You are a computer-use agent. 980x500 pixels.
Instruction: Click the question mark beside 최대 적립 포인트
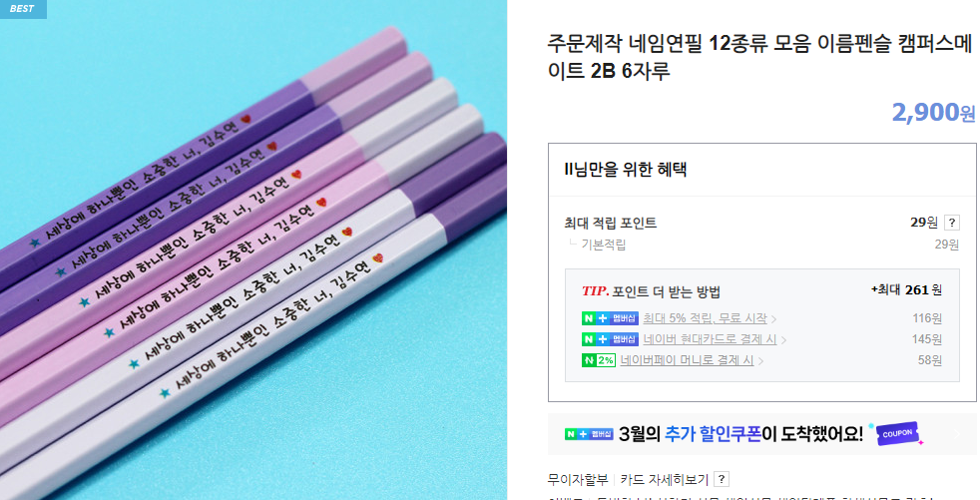(951, 223)
